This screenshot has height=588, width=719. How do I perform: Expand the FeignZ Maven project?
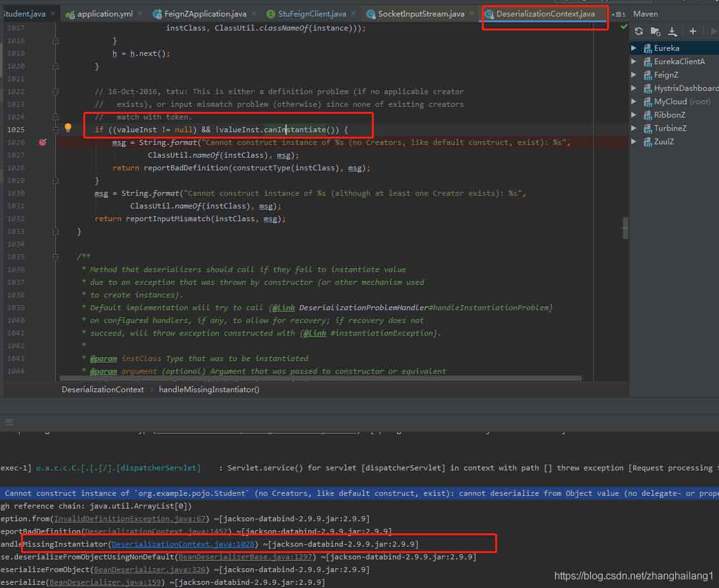634,75
